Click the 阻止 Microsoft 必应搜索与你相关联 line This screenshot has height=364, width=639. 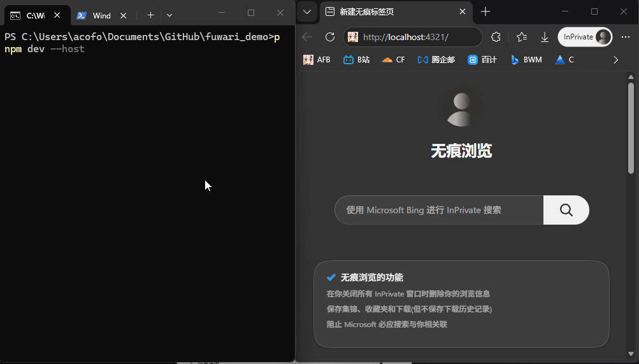point(387,325)
